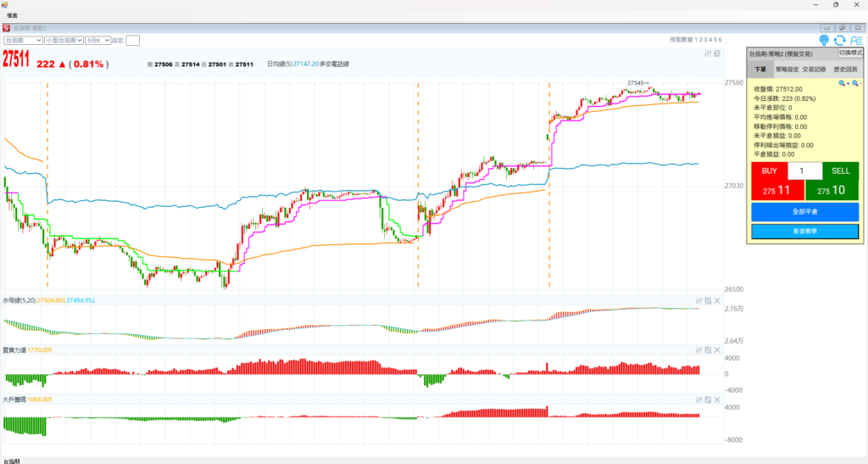This screenshot has height=464, width=868.
Task: Click the blue refresh arrows icon
Action: click(x=839, y=40)
